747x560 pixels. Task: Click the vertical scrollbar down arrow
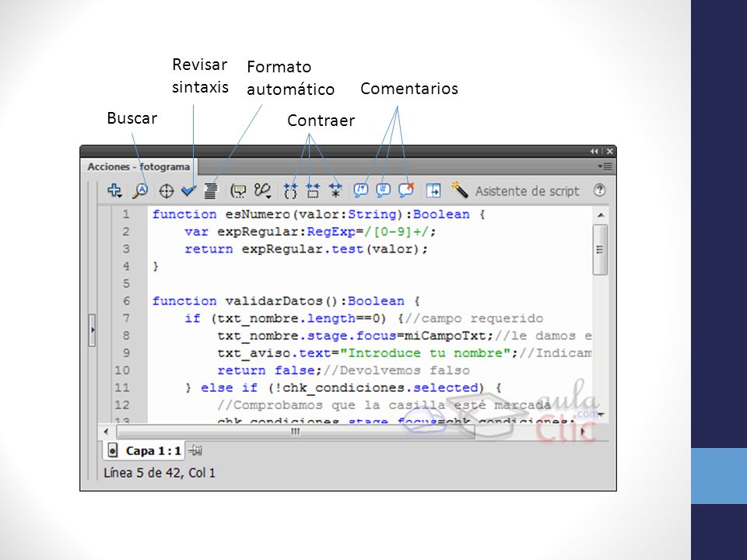[x=601, y=415]
